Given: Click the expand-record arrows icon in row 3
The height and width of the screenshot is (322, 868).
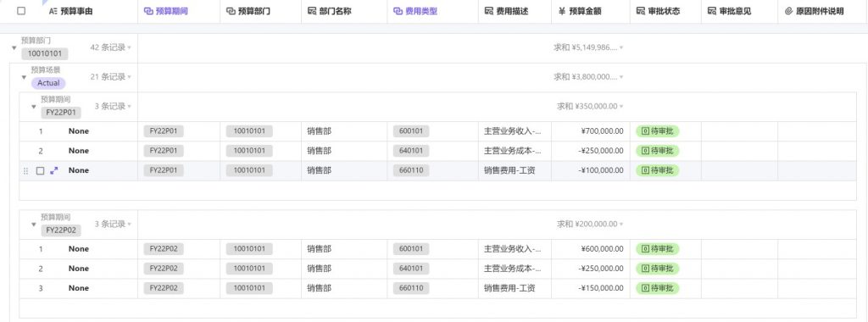Looking at the screenshot, I should (53, 171).
